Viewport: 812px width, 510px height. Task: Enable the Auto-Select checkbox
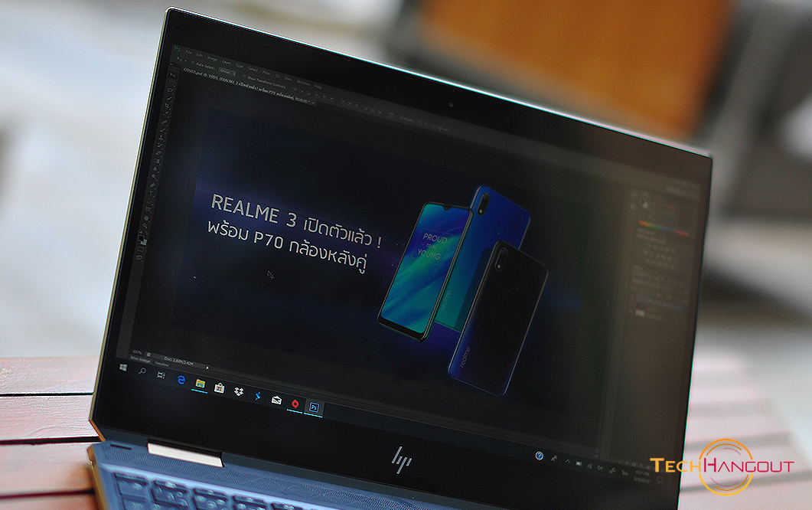(x=193, y=63)
